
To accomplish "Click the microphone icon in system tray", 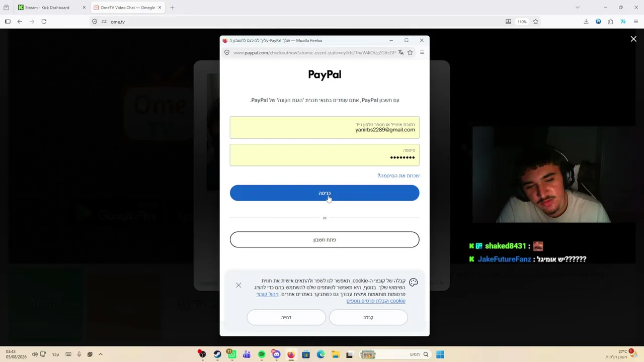I will 79,354.
